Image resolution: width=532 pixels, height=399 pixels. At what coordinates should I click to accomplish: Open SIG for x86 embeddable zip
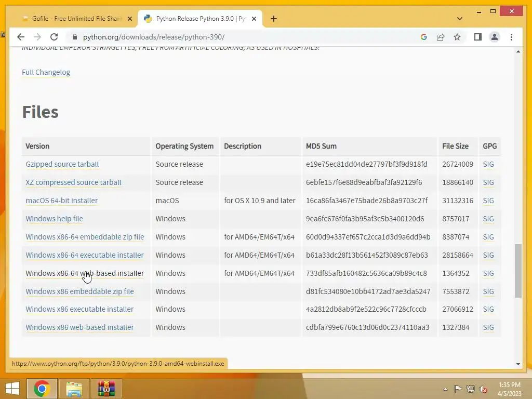[488, 291]
